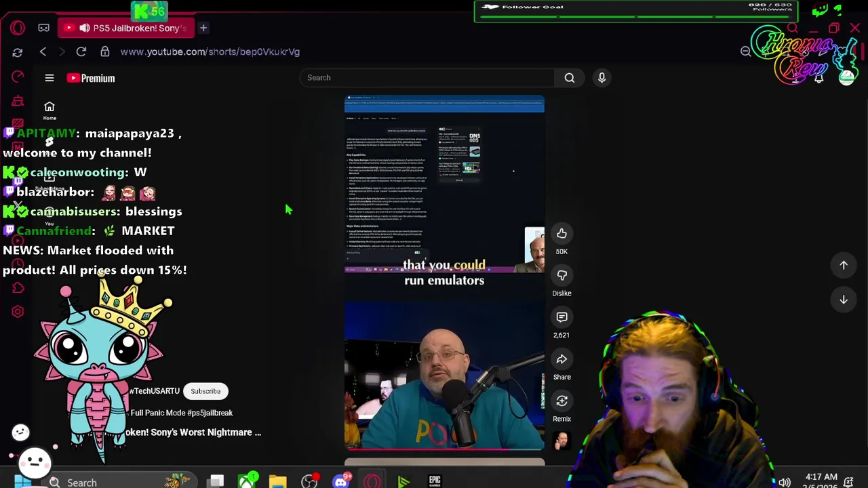
Task: Dislike this Short
Action: (561, 275)
